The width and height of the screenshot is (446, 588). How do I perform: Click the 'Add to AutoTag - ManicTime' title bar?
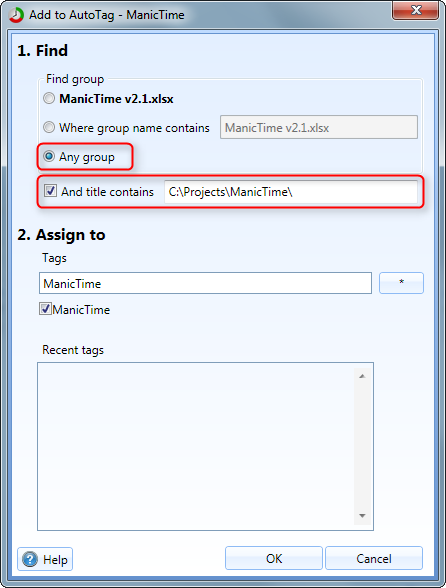click(x=107, y=15)
